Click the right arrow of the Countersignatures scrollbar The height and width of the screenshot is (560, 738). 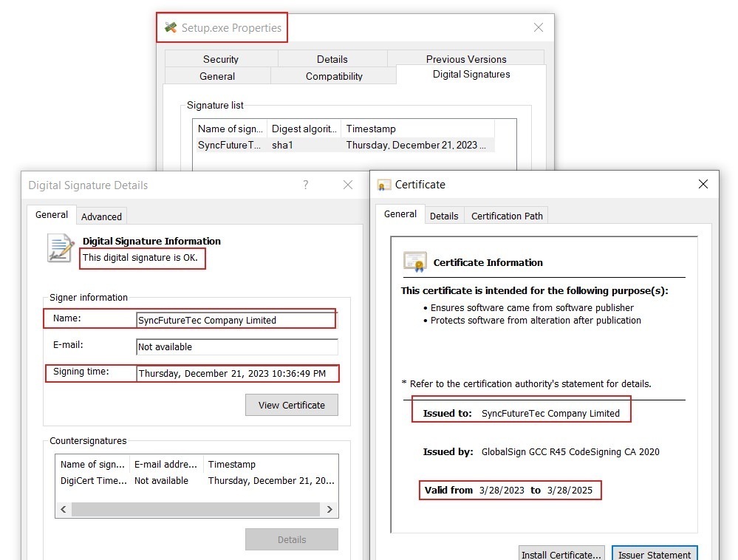[x=330, y=509]
